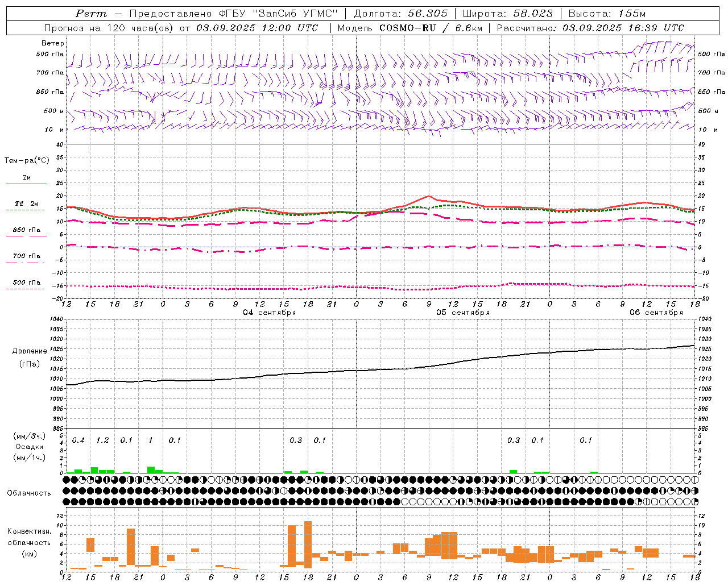Click the "(км)" unit under convective cloudiness

point(29,553)
